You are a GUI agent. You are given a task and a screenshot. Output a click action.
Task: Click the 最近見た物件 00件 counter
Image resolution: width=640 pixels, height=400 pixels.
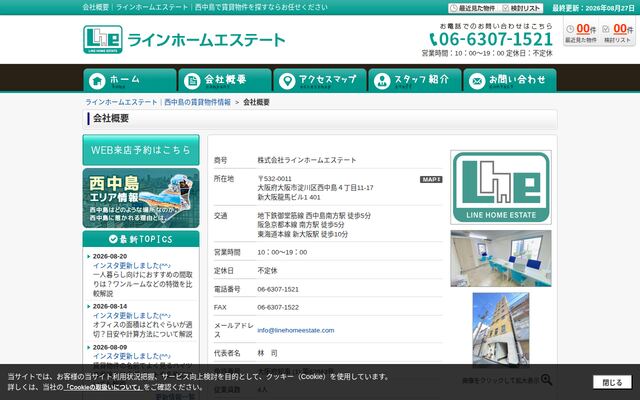[580, 33]
